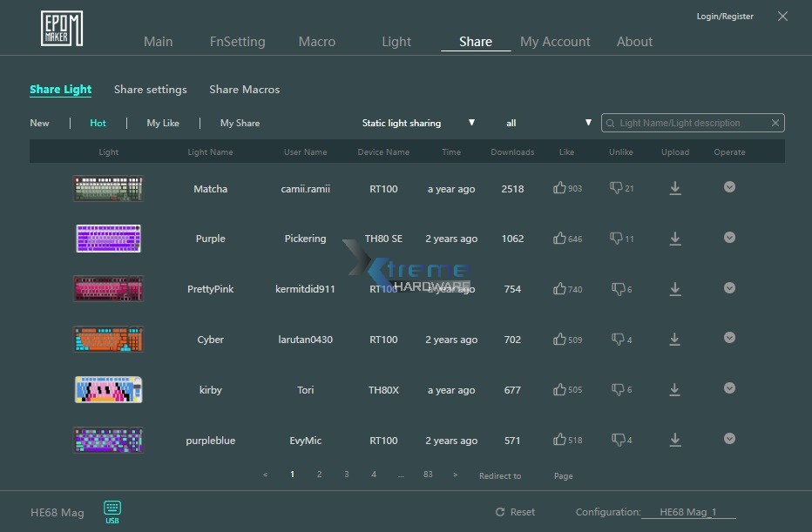This screenshot has width=812, height=532.
Task: Open the Static light sharing dropdown
Action: pos(470,123)
